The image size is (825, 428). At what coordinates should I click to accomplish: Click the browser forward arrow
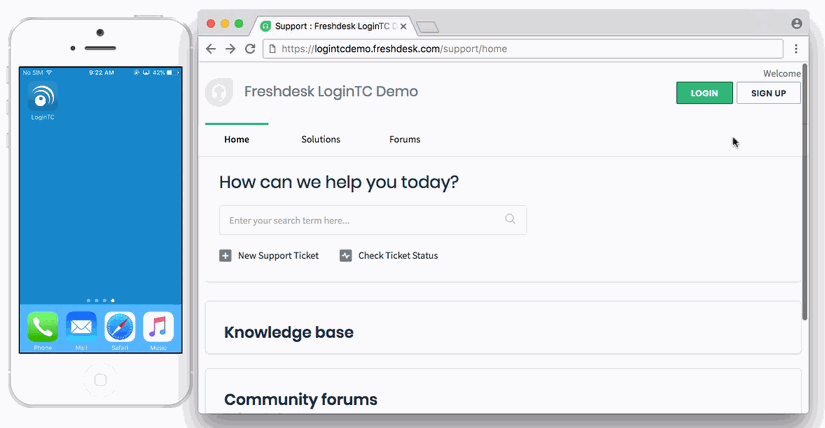230,49
